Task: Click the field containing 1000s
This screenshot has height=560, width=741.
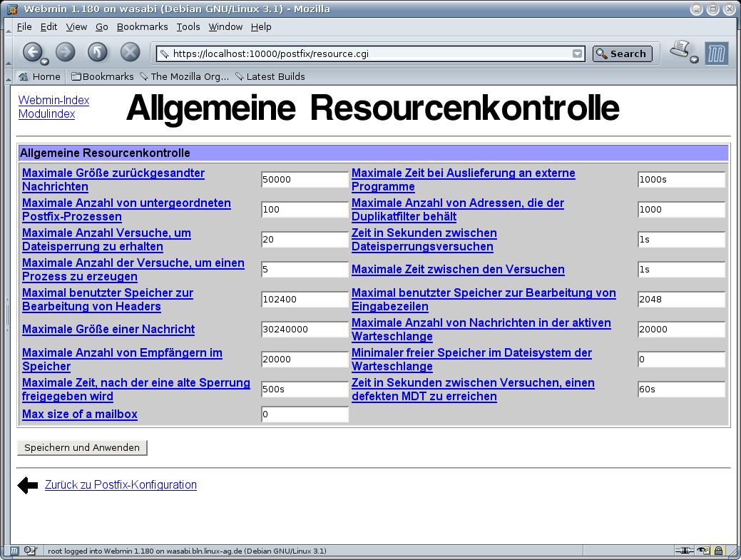Action: click(682, 180)
